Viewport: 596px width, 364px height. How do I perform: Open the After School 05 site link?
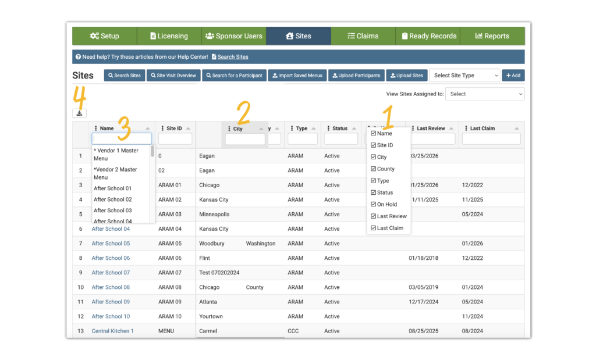click(111, 243)
